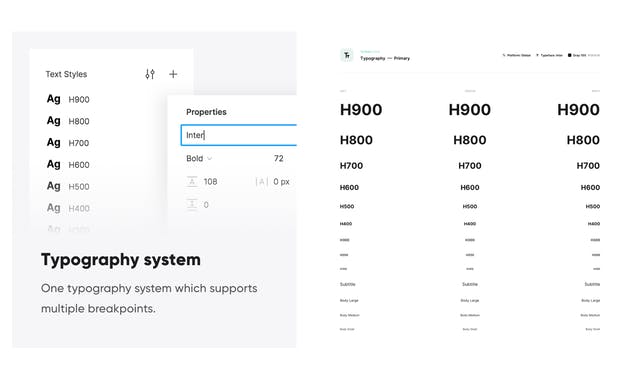The width and height of the screenshot is (635, 380).
Task: Click the left-column Subtitle sample
Action: click(347, 284)
